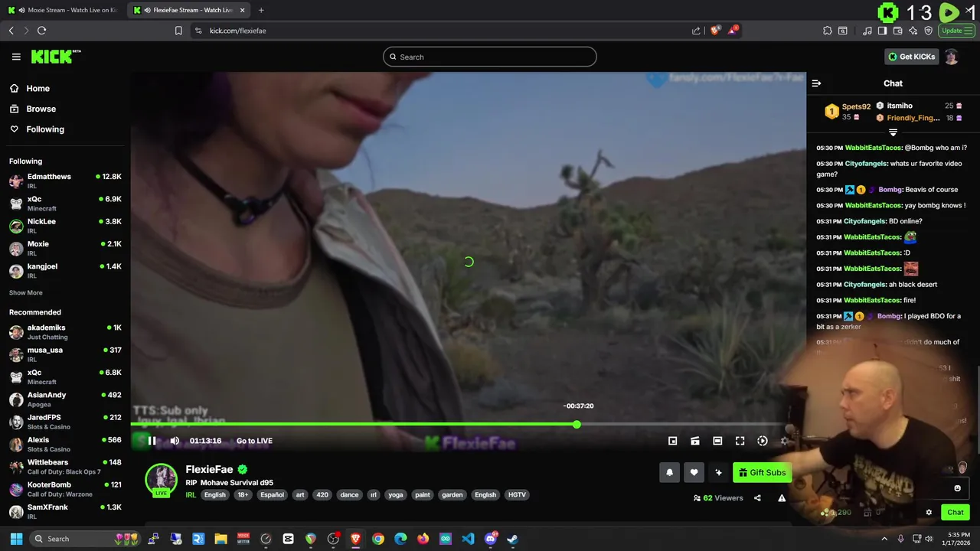Toggle the browser sidebar panel
This screenshot has width=980, height=551.
coord(882,31)
